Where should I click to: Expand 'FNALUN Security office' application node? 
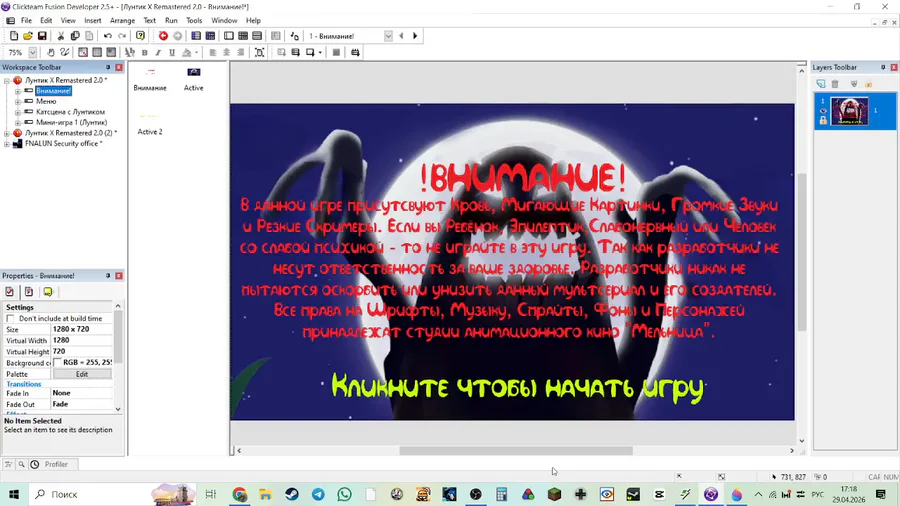point(7,144)
